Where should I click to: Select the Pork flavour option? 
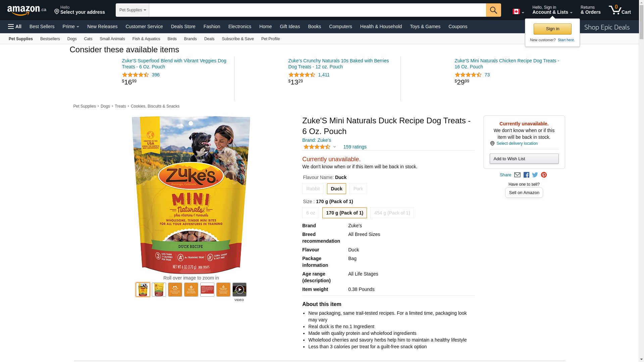(x=358, y=189)
